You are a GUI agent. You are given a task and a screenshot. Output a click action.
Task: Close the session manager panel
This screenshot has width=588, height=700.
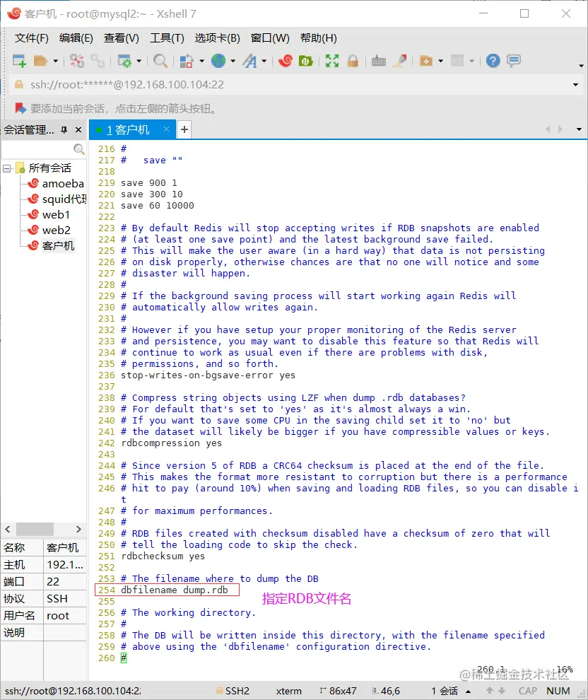78,130
